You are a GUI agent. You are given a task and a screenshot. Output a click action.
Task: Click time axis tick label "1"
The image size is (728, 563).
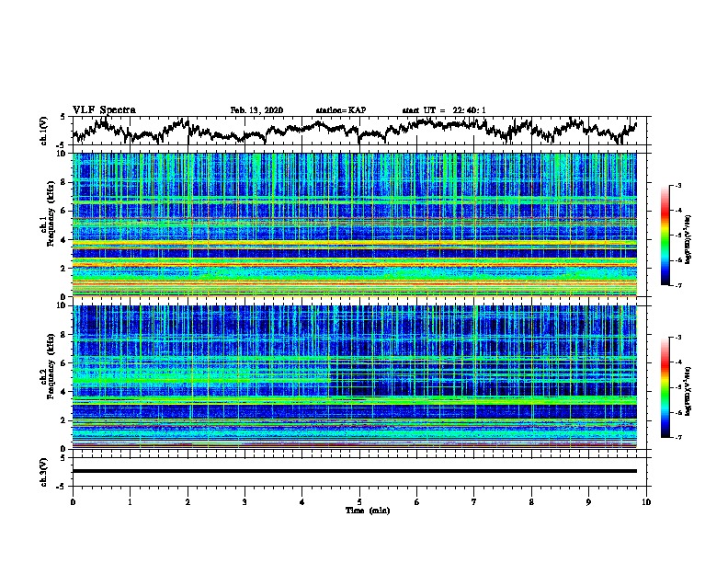[130, 502]
